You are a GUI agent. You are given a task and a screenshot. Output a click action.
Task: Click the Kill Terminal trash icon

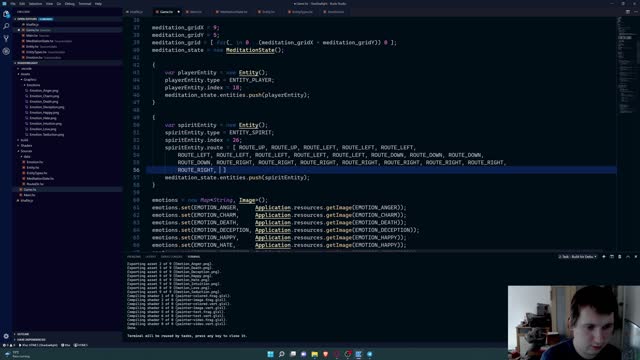click(x=620, y=257)
